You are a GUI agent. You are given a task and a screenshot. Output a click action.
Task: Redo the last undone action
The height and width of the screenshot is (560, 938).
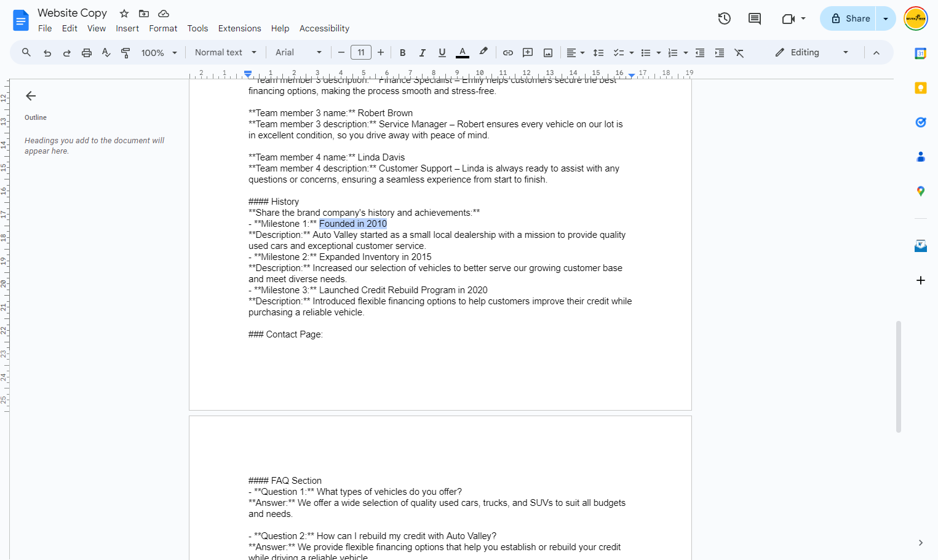click(67, 53)
